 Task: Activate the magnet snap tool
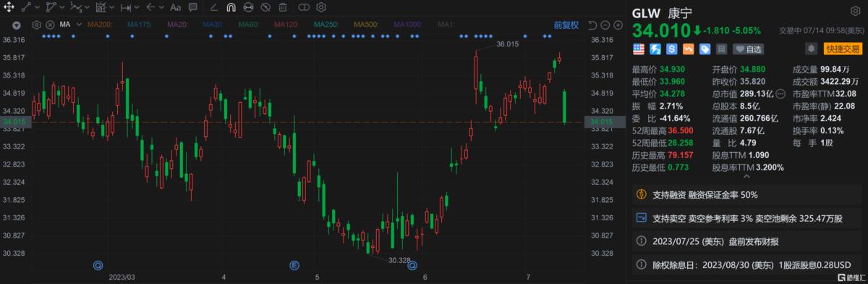[231, 8]
